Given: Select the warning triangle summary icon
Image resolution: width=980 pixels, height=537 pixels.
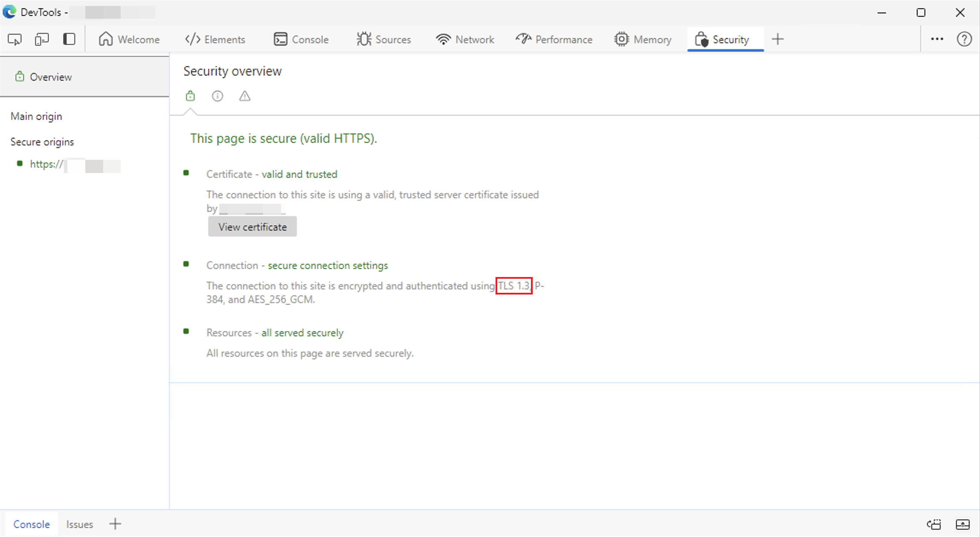Looking at the screenshot, I should (x=245, y=96).
